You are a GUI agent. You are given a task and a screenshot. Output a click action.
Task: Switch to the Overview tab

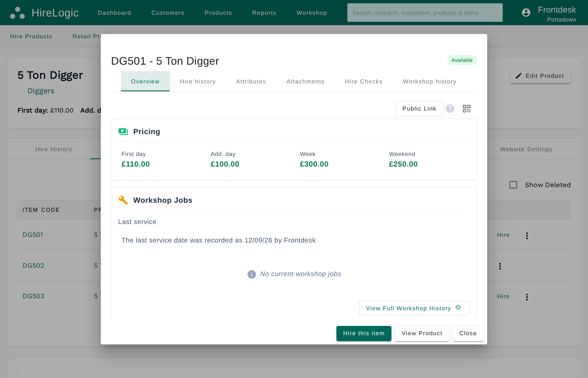click(145, 81)
